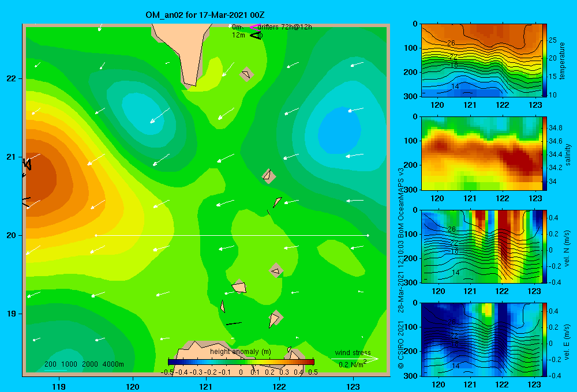
Task: Click the '-0.5' tick on the height anomaly bar
Action: 167,372
